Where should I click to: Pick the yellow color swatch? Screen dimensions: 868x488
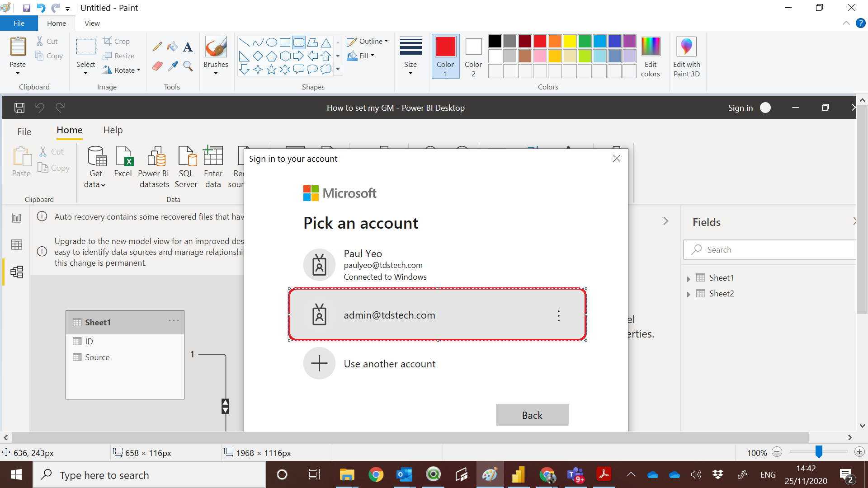(x=570, y=41)
